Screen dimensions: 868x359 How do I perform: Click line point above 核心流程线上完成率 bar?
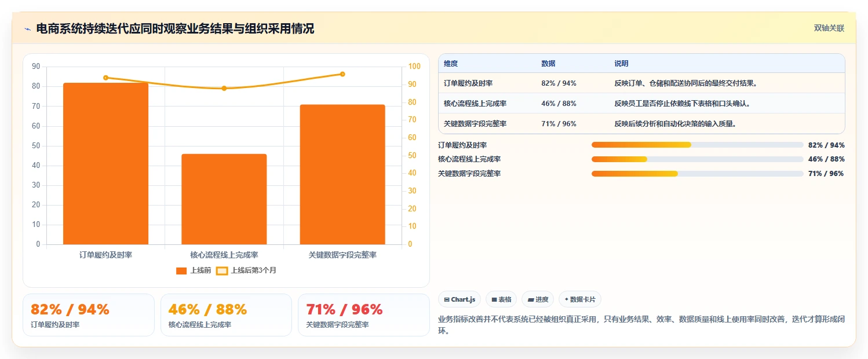[224, 88]
